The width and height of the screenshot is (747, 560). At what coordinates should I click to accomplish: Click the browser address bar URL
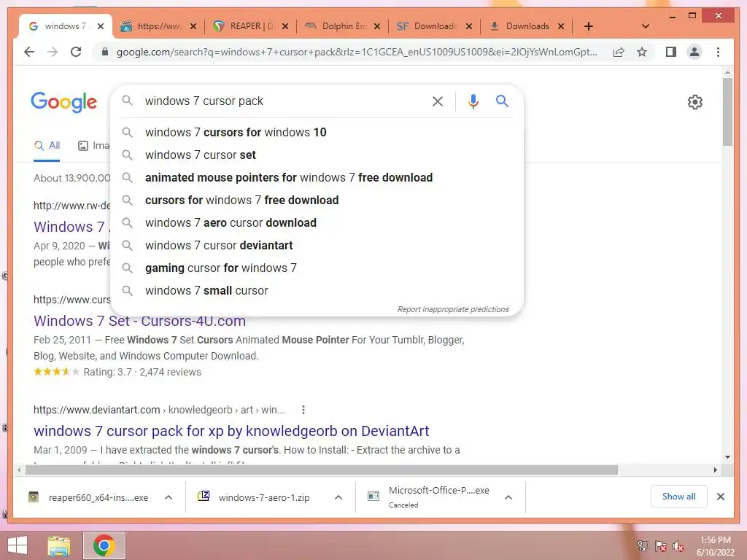pos(356,52)
